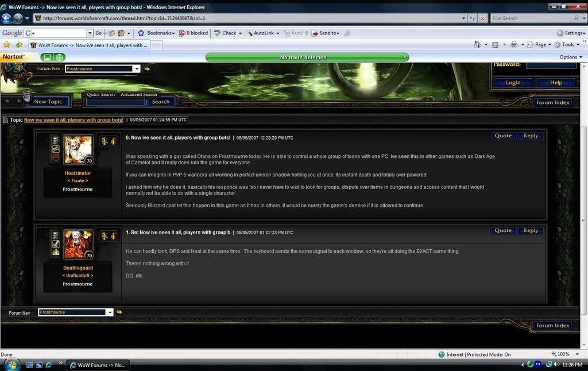This screenshot has height=371, width=588.
Task: Open the Page menu
Action: (x=539, y=45)
